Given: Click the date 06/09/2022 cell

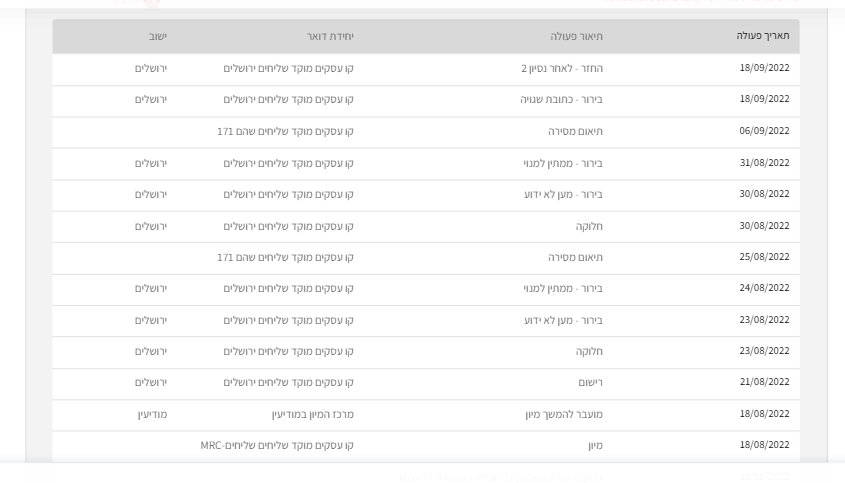Looking at the screenshot, I should [x=764, y=131].
